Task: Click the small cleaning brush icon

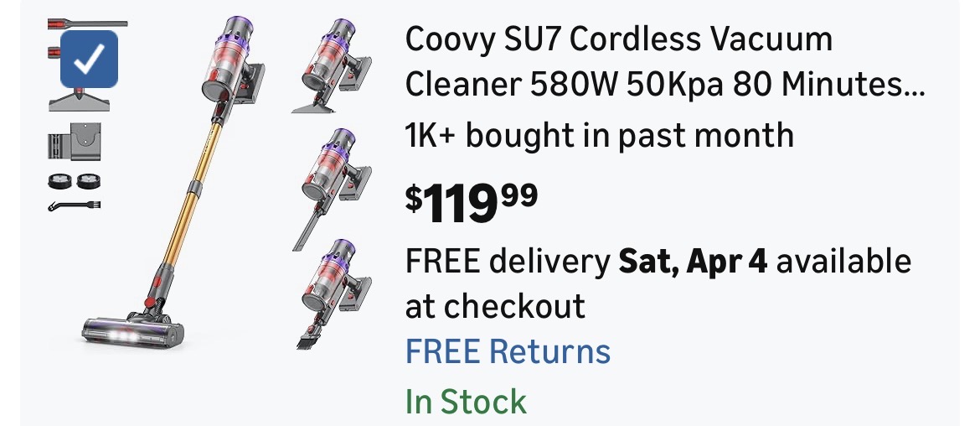Action: (x=74, y=204)
